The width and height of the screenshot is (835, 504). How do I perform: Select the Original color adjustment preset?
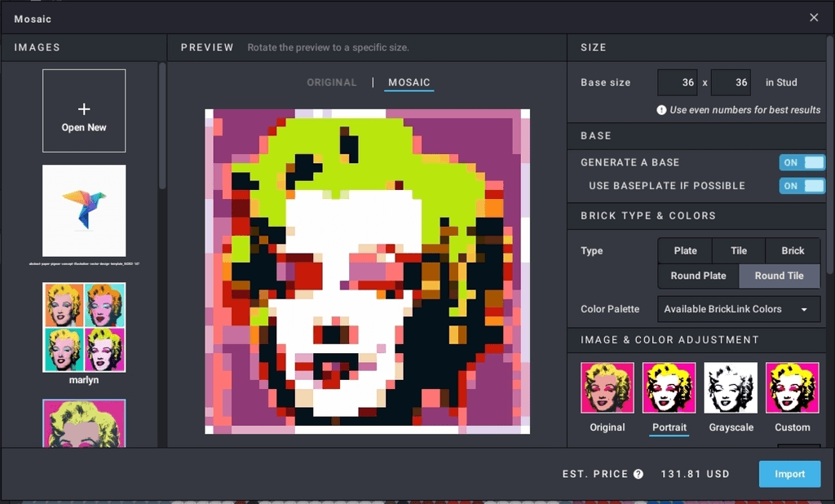click(x=607, y=388)
